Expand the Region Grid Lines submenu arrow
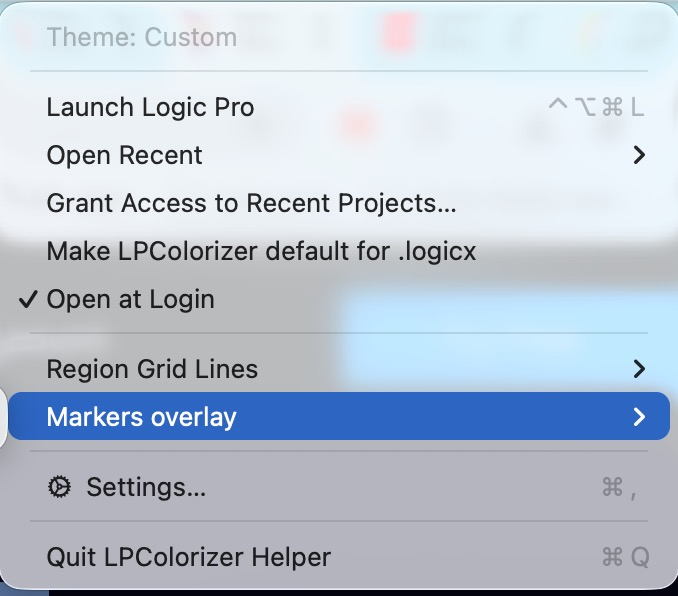The height and width of the screenshot is (596, 678). (639, 369)
